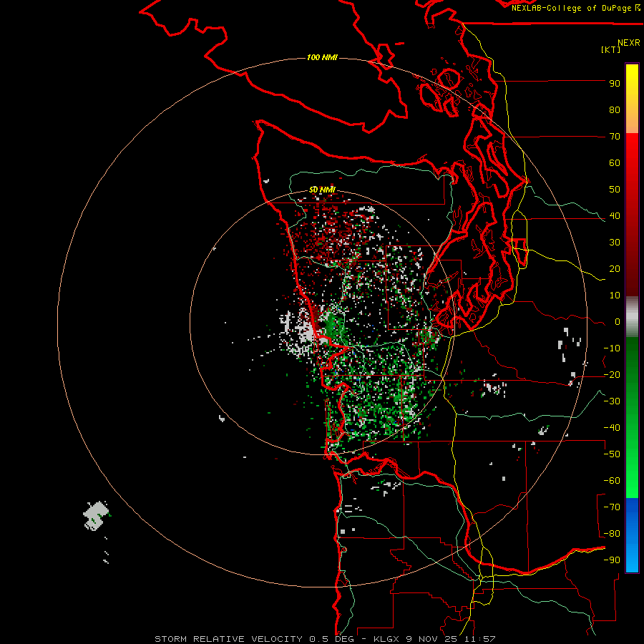Click the 20 knot scale label
Image resolution: width=644 pixels, height=644 pixels.
615,269
